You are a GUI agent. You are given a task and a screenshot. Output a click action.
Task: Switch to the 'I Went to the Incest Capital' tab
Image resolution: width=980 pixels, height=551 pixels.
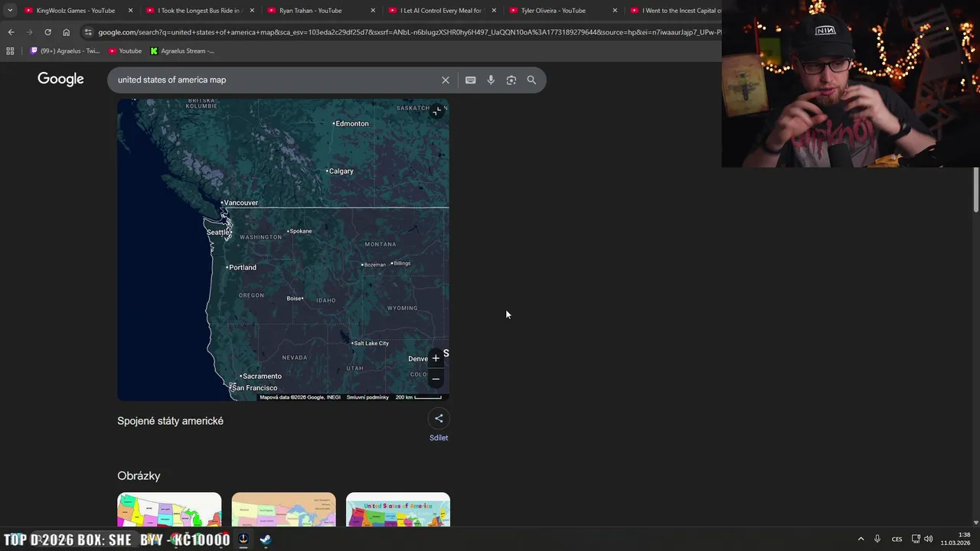coord(675,11)
